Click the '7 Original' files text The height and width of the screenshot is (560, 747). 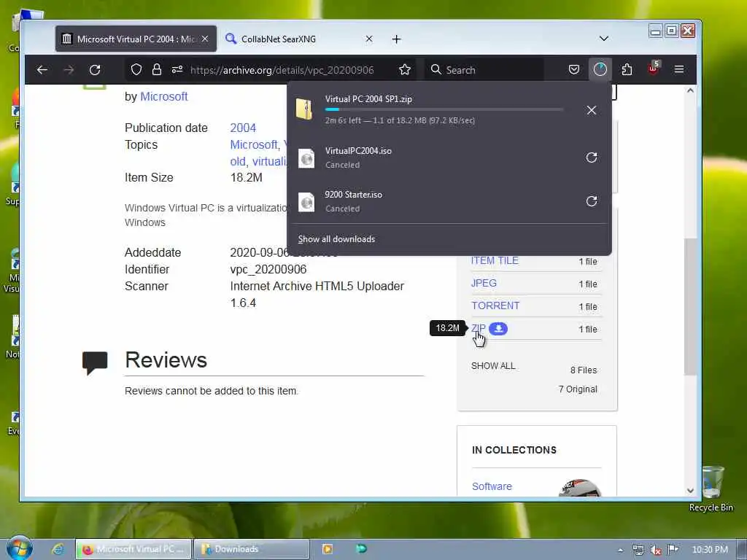[x=578, y=389]
